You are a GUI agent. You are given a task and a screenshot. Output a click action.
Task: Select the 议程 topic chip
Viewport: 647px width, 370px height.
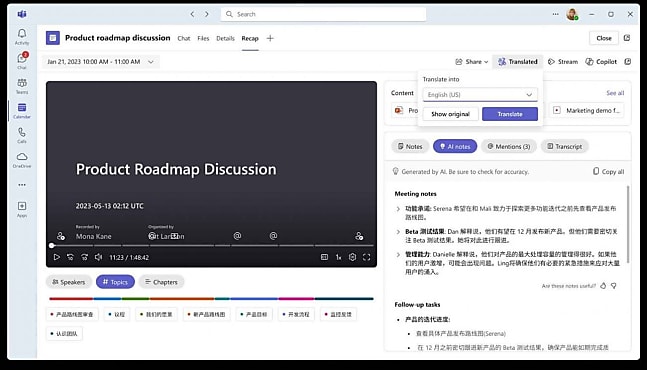[116, 314]
